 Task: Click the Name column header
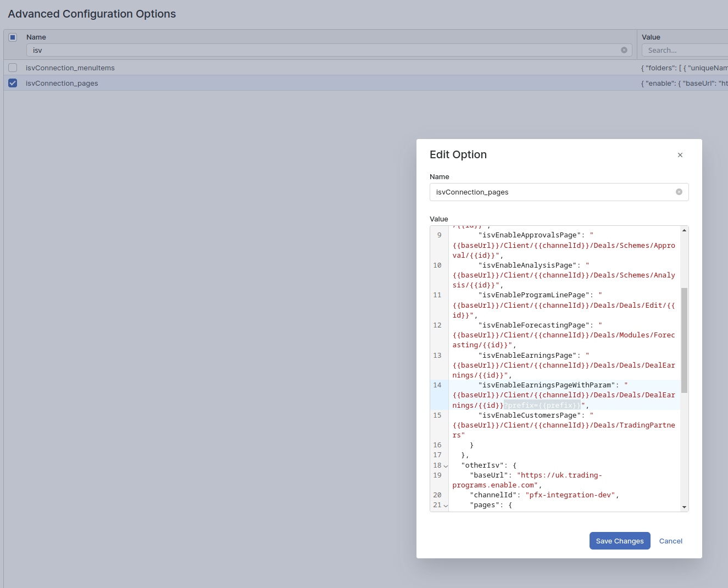point(36,37)
